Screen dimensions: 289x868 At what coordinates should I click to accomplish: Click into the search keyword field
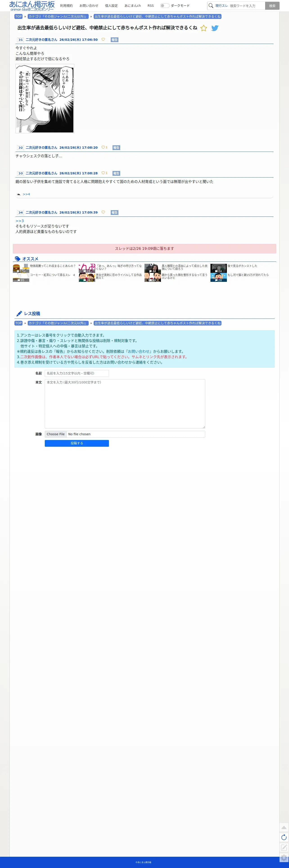(x=247, y=6)
